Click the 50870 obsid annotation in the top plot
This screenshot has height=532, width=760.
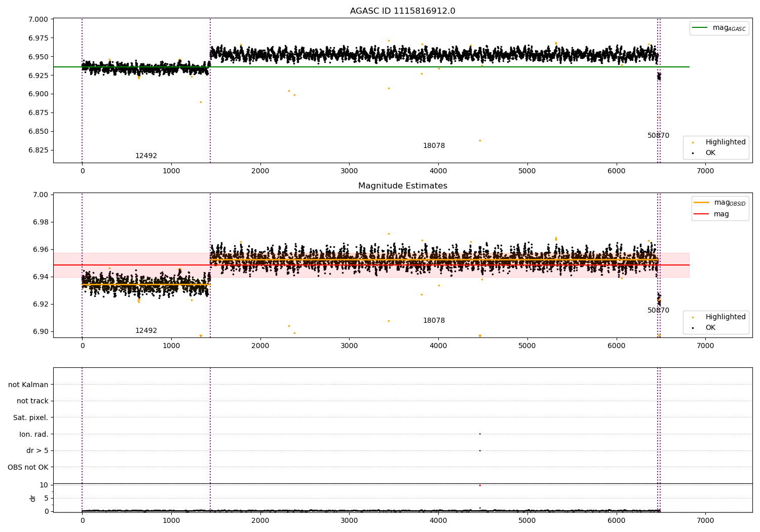point(658,136)
